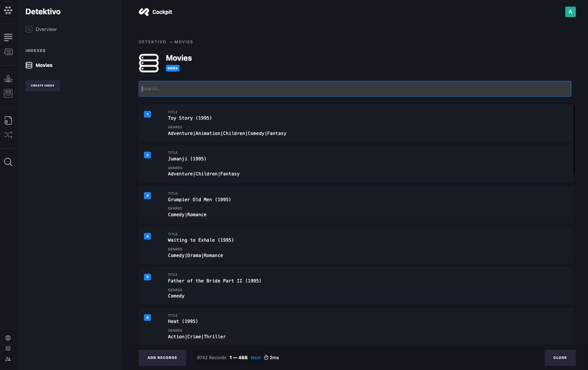Click the large Movies index stack icon
The image size is (588, 370).
coord(149,63)
